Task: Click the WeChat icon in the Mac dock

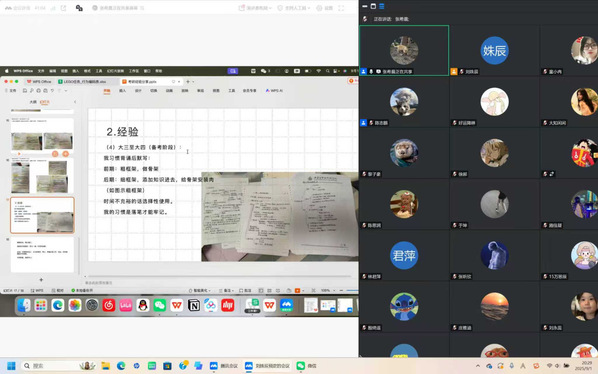Action: [x=160, y=305]
